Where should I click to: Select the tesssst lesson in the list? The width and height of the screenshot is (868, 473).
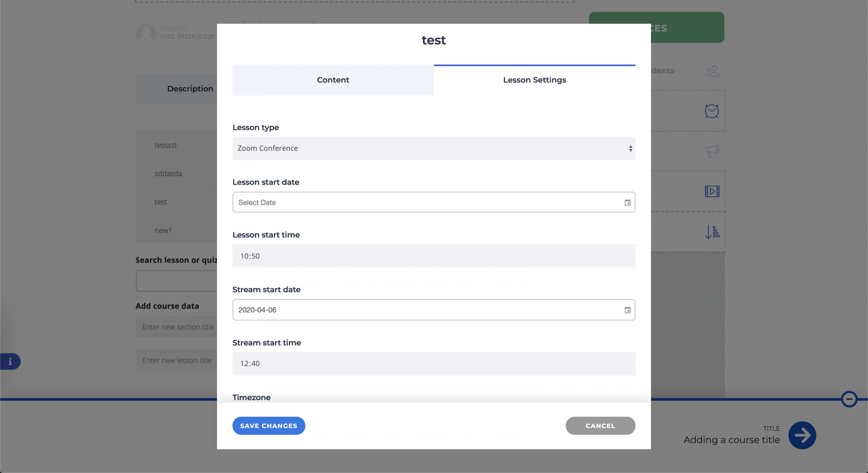click(x=166, y=145)
